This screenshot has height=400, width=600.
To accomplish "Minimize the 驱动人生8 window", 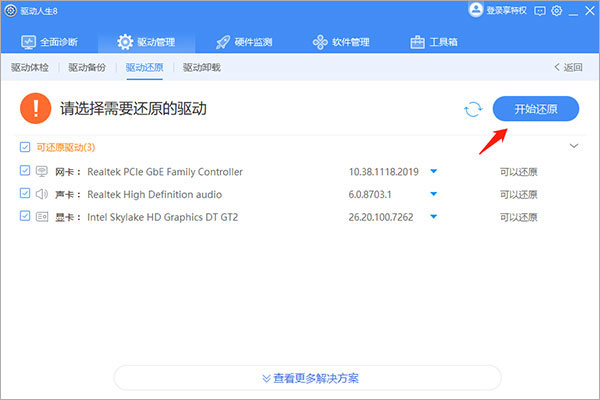I will pos(573,15).
